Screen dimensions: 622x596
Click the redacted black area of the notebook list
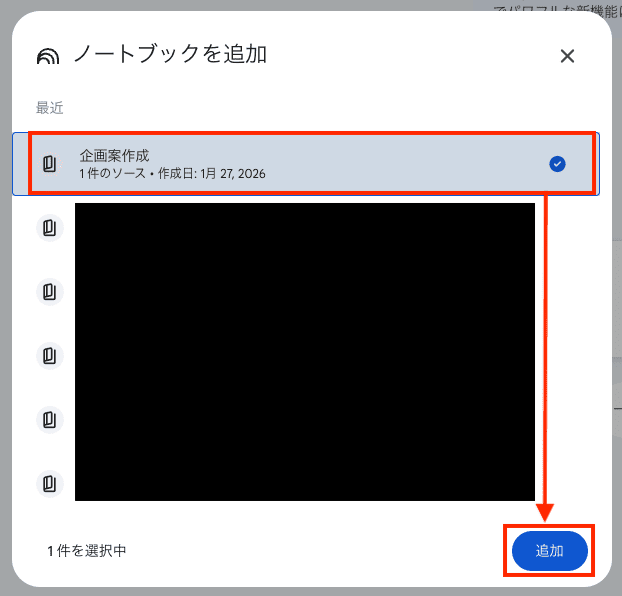(x=305, y=352)
